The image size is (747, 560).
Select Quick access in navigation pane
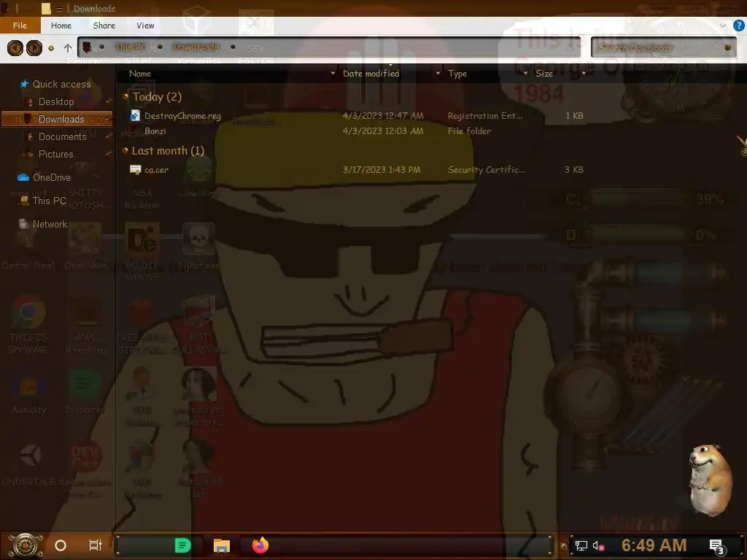pyautogui.click(x=61, y=85)
